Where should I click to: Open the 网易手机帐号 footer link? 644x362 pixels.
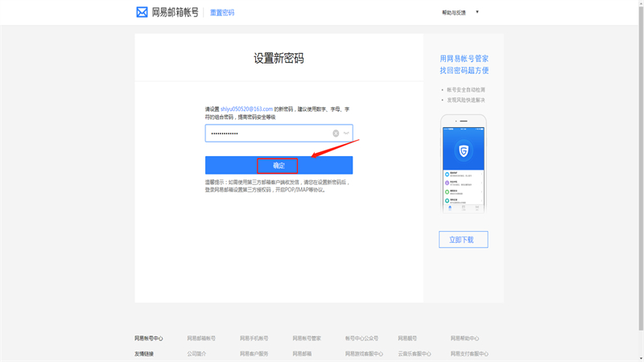coord(254,339)
